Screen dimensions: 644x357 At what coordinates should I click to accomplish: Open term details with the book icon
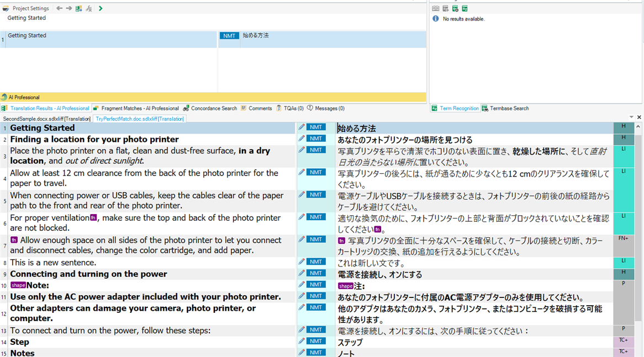point(436,8)
